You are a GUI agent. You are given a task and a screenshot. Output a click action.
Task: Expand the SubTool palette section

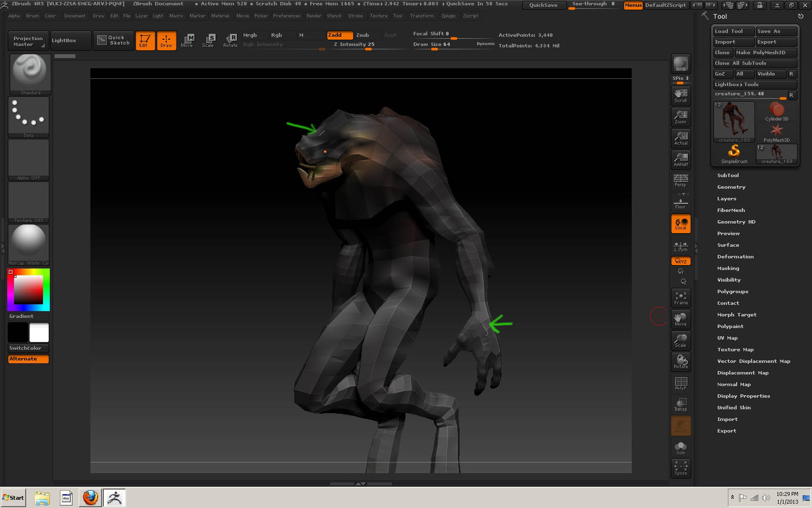pos(727,175)
